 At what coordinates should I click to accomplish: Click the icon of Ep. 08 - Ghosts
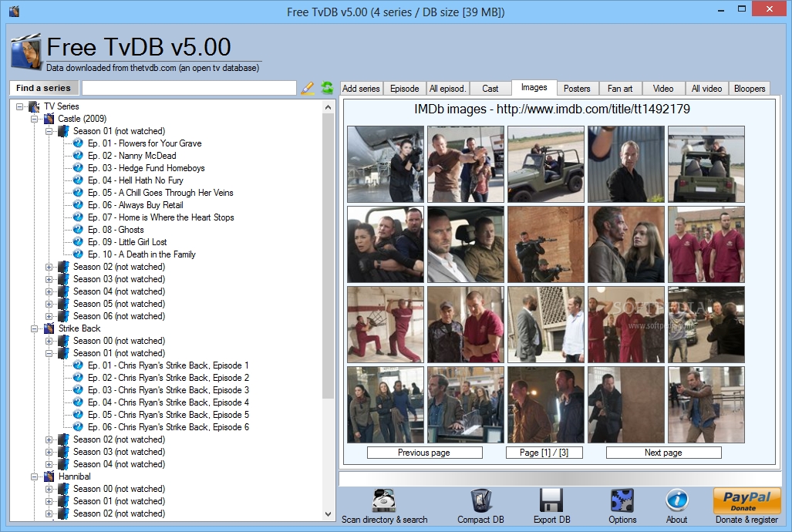[x=78, y=229]
